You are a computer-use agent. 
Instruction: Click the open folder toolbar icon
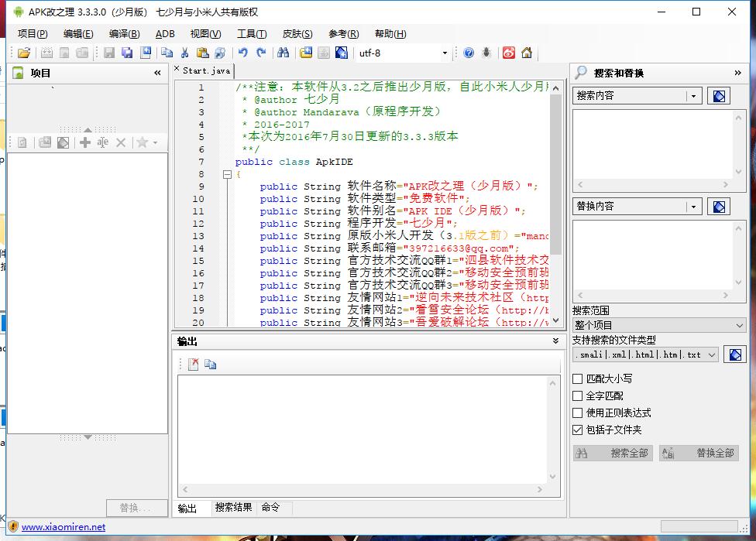(24, 53)
